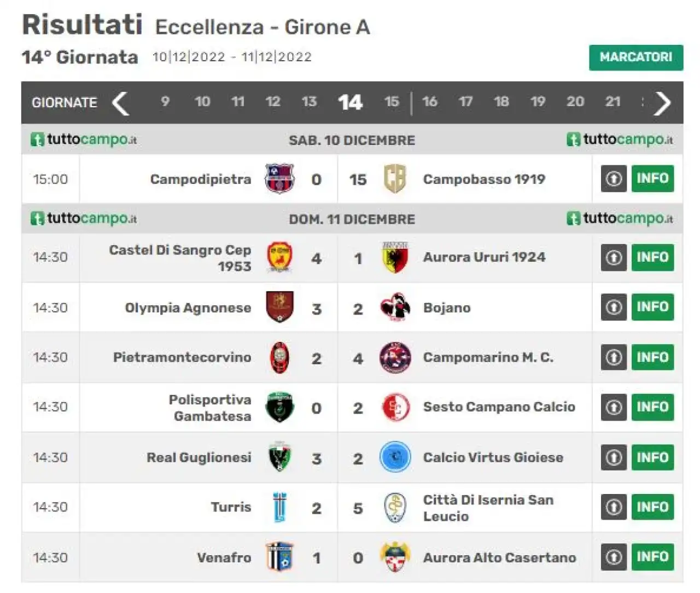Image resolution: width=700 pixels, height=593 pixels.
Task: Click the tuttocampo.it logo at top left
Action: (x=84, y=139)
